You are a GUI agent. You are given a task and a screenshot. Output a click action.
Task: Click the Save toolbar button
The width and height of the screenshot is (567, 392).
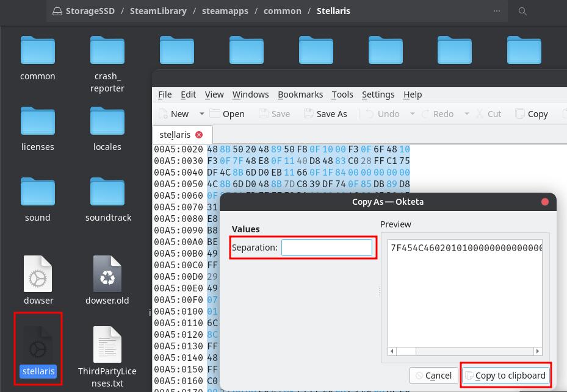coord(275,114)
